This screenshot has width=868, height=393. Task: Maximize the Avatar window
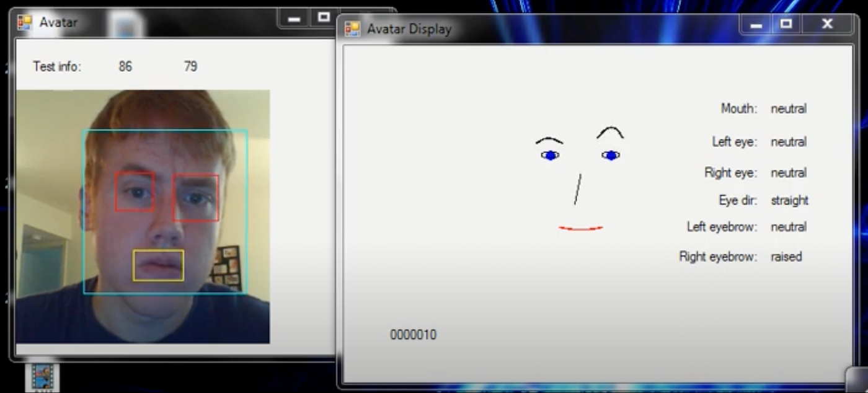point(324,17)
